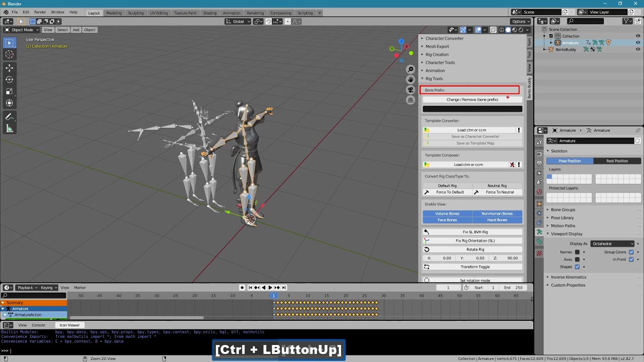Play the animation forward
Screen dimensions: 644x362
click(x=270, y=288)
